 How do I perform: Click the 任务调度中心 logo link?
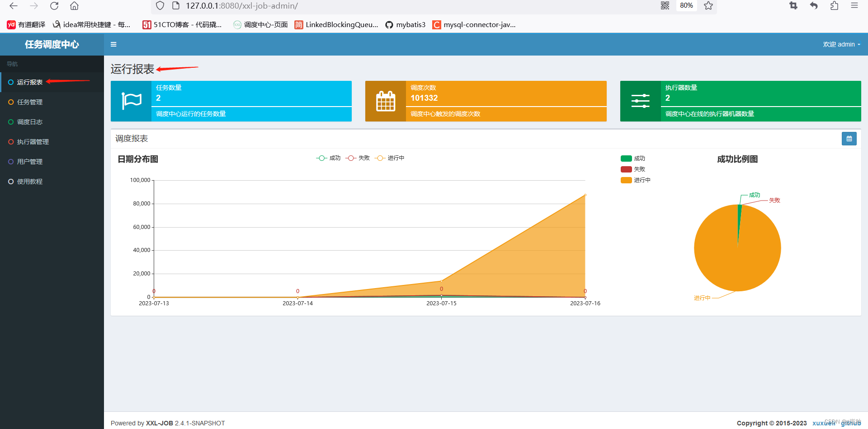52,44
